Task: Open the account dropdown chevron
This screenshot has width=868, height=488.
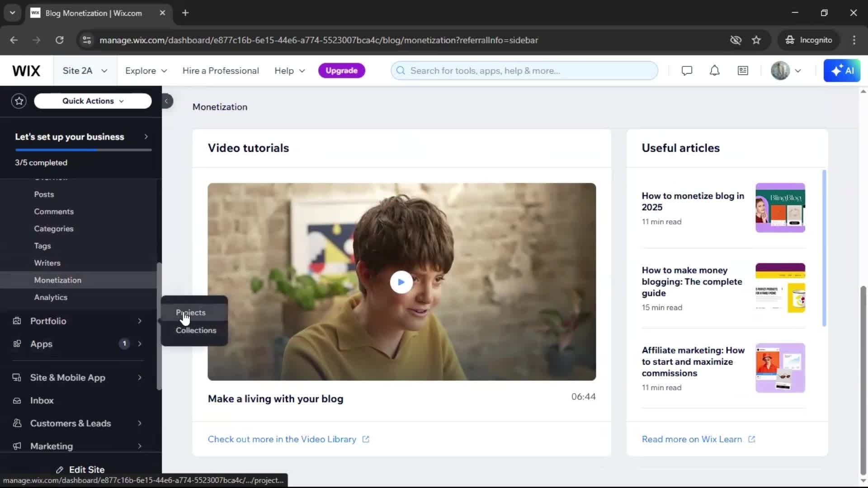Action: (798, 70)
